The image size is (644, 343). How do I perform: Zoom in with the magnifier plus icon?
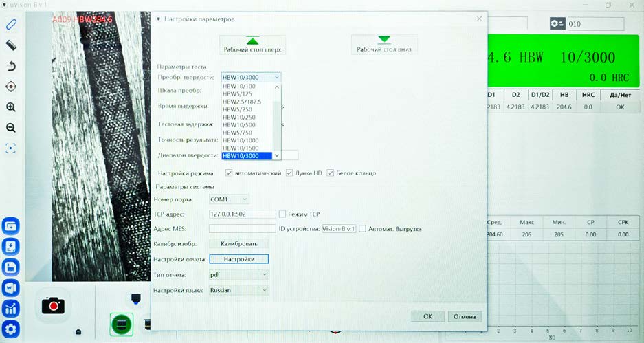(x=11, y=107)
